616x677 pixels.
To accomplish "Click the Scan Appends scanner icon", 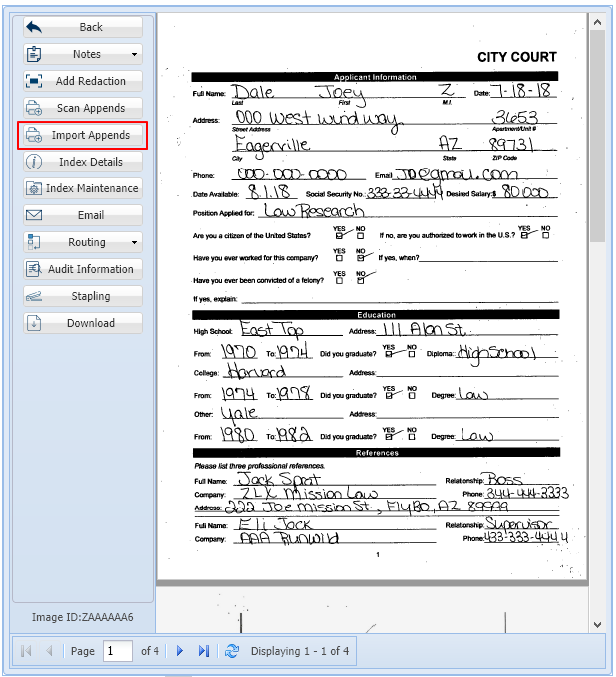I will 34,108.
